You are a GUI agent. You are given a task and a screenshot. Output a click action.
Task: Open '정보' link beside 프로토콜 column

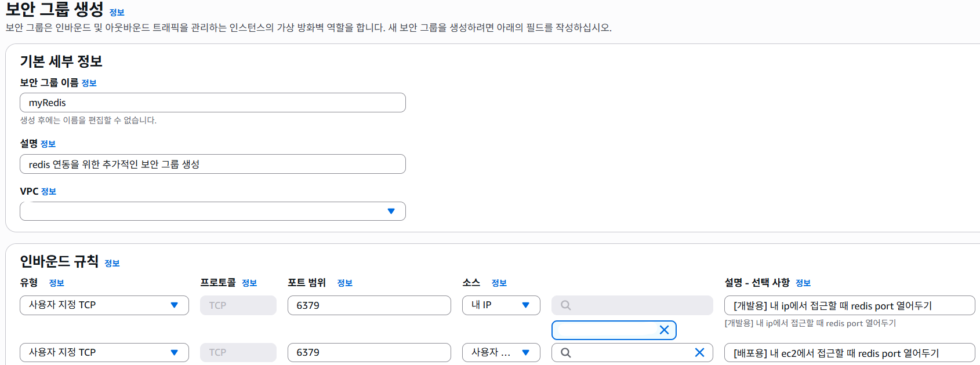tap(249, 283)
